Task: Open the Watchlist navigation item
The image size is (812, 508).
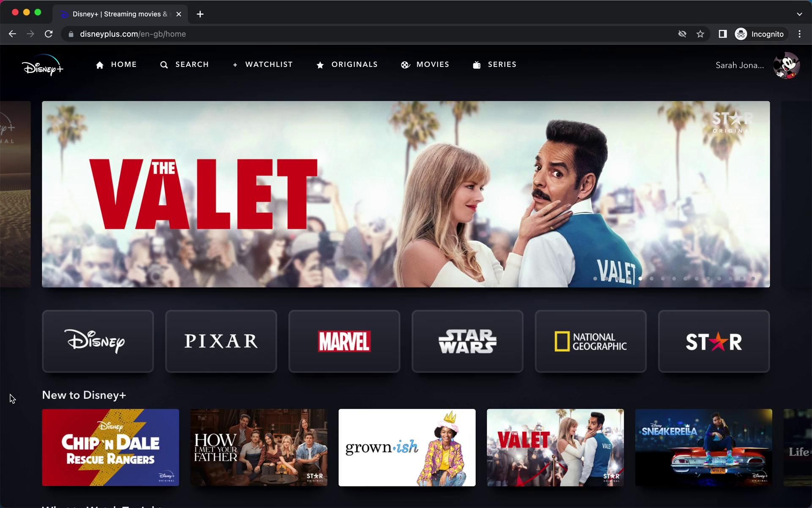Action: [x=263, y=64]
